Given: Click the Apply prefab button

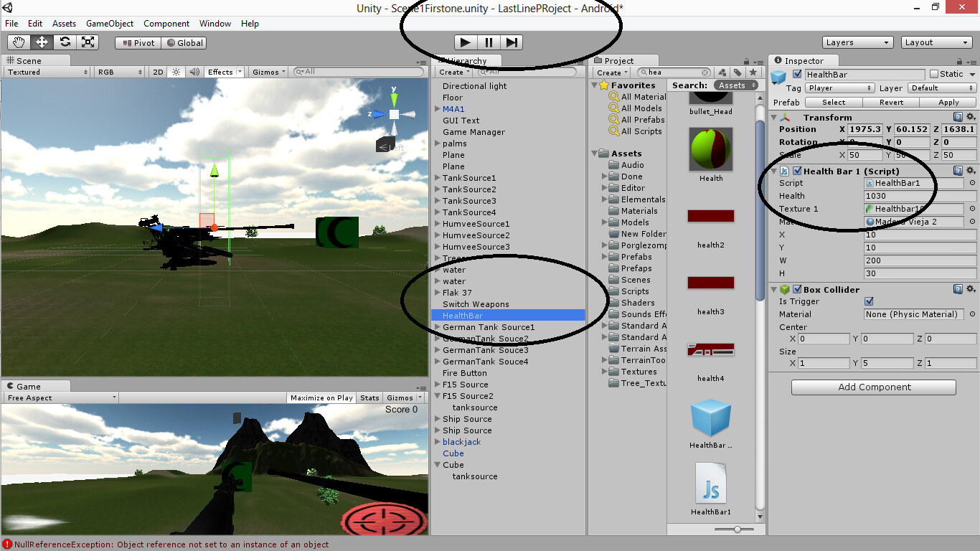Looking at the screenshot, I should tap(947, 102).
